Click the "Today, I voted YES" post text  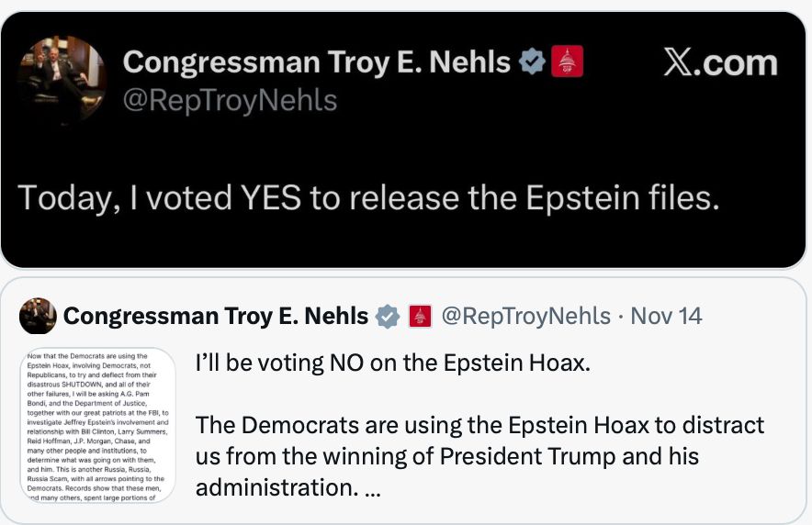367,198
